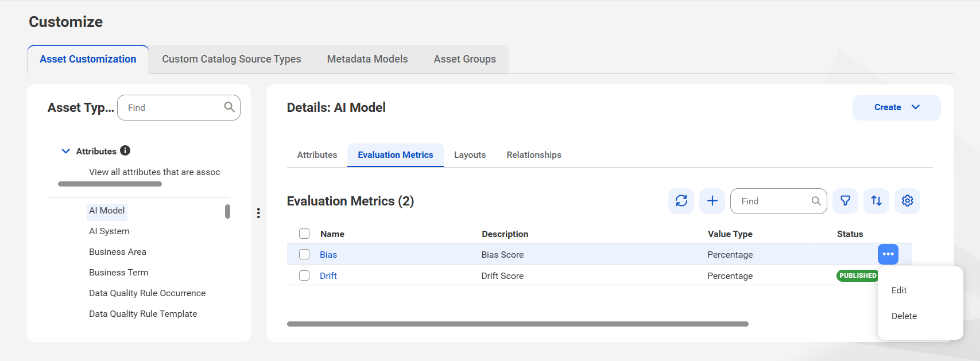Select Data Quality Rule Template
The width and height of the screenshot is (980, 361).
click(x=143, y=314)
